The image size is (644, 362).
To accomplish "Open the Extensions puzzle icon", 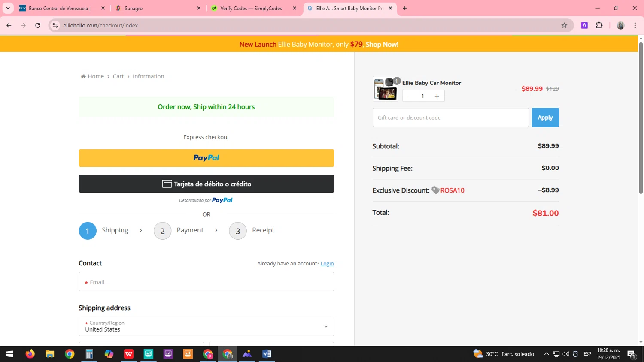I will pyautogui.click(x=599, y=25).
